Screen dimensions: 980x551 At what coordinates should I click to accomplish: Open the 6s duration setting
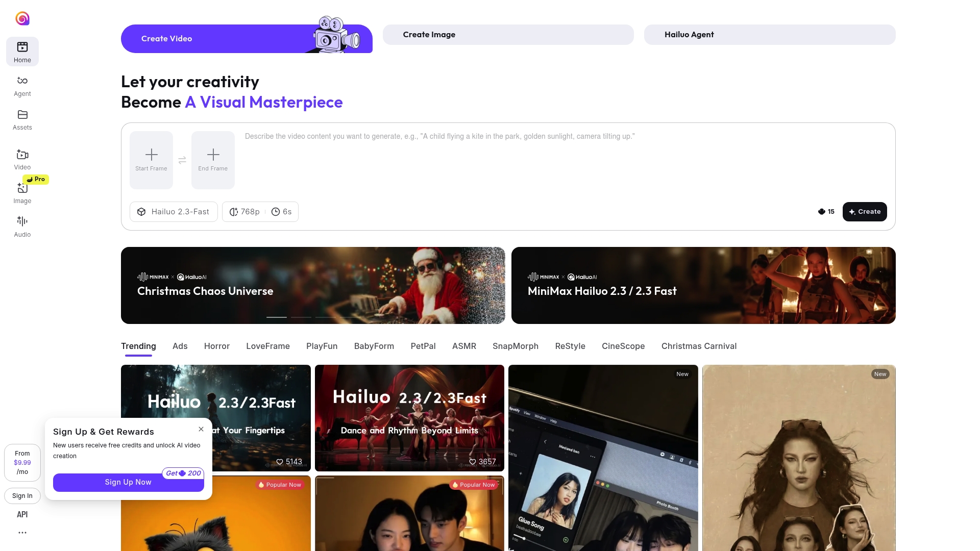[282, 212]
